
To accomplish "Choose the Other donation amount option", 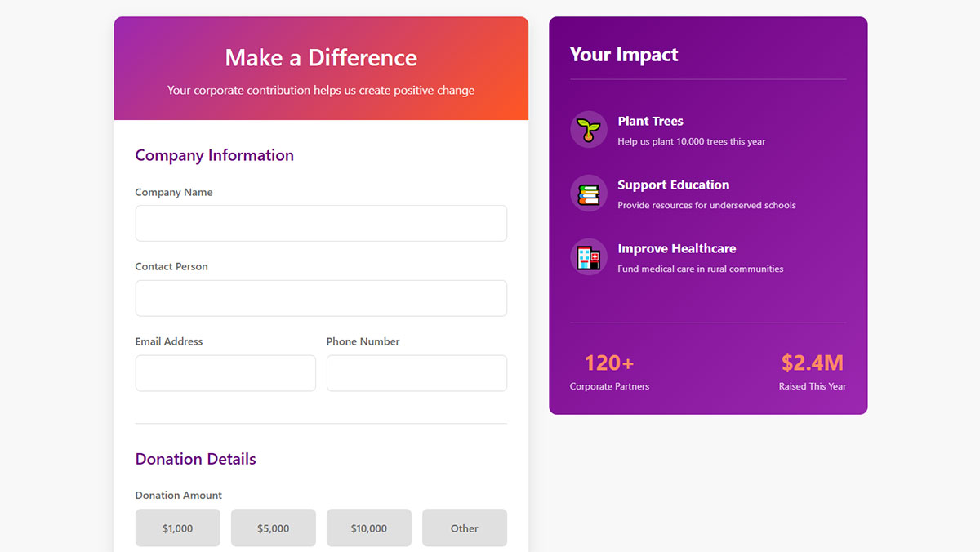I will point(464,528).
